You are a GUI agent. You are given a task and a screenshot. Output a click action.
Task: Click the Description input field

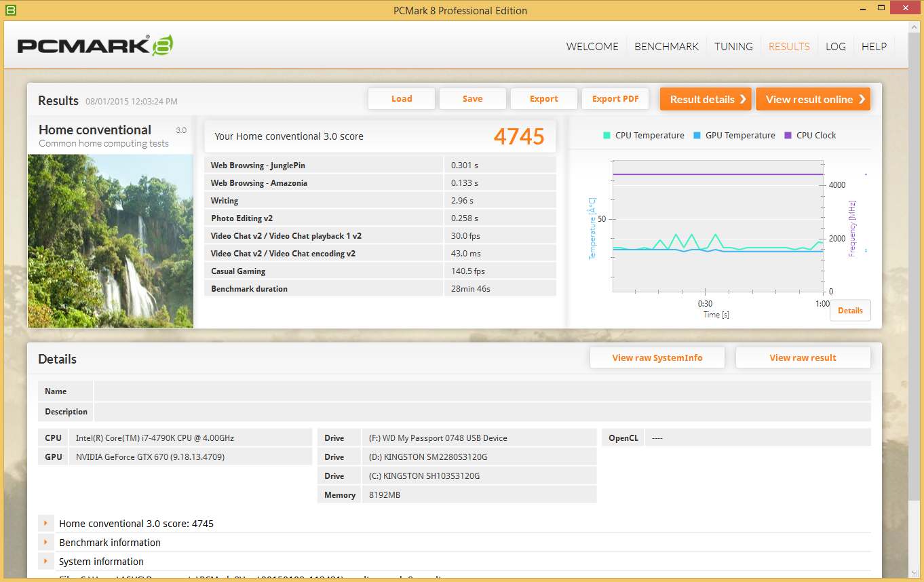coord(482,412)
